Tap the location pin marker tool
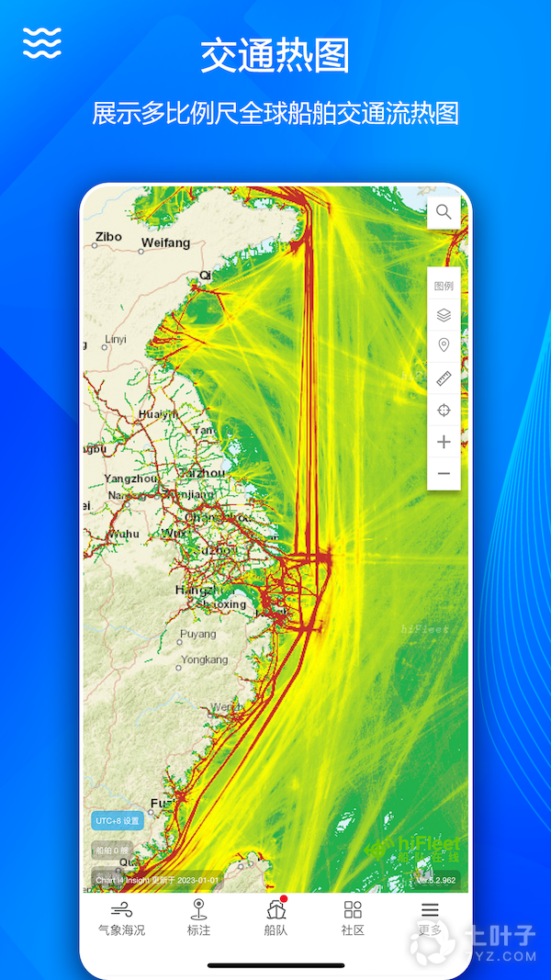This screenshot has width=551, height=980. tap(444, 345)
